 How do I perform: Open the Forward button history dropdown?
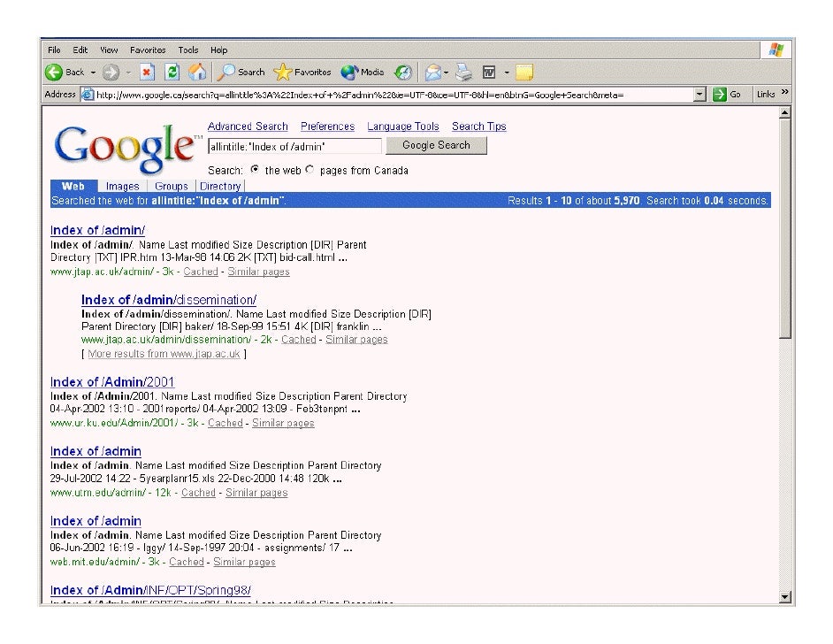[128, 73]
